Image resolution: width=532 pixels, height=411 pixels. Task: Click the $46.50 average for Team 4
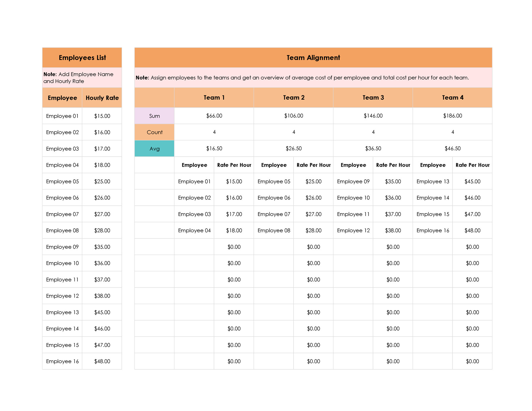click(453, 149)
